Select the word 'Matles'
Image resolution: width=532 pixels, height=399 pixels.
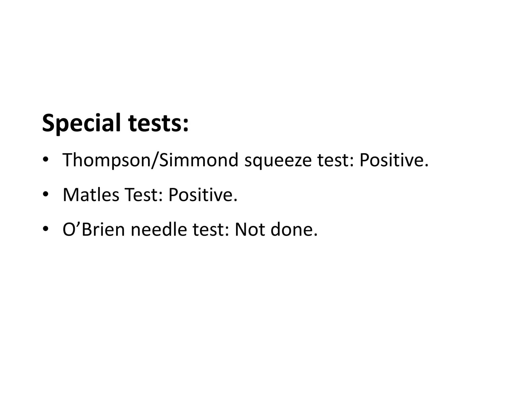coord(91,195)
